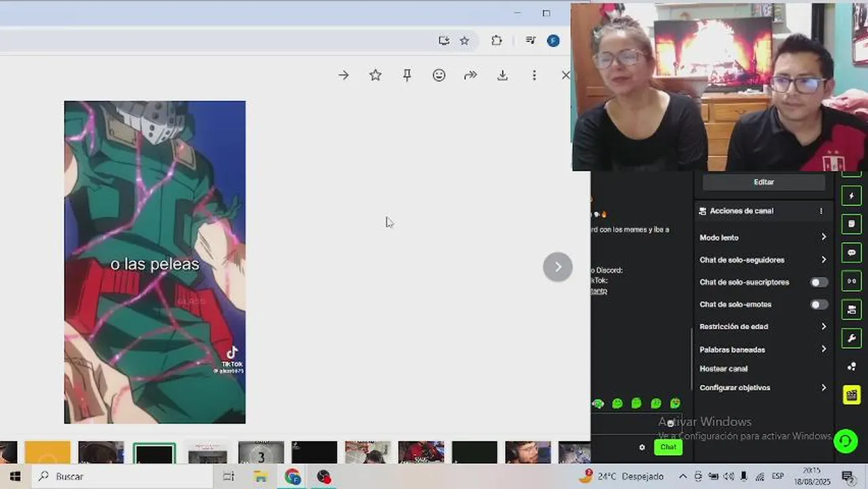
Task: Click the share forward arrow icon
Action: (471, 75)
